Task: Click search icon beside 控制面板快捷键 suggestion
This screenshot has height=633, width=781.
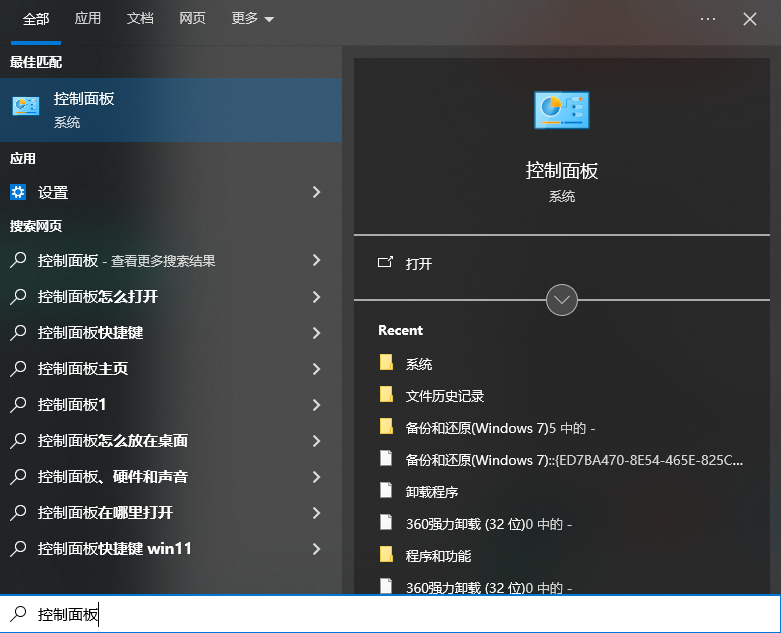Action: pyautogui.click(x=18, y=332)
